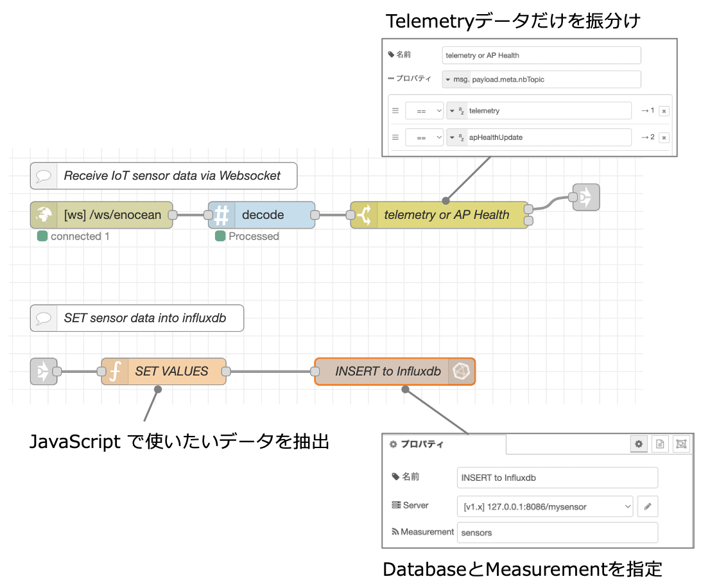710x588 pixels.
Task: Open the == operator dropdown for apHealthUpdate rule
Action: point(424,137)
